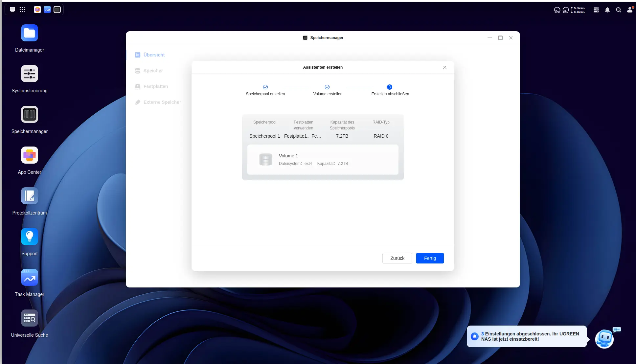The width and height of the screenshot is (636, 364).
Task: Go back with the Zurück button
Action: [397, 258]
